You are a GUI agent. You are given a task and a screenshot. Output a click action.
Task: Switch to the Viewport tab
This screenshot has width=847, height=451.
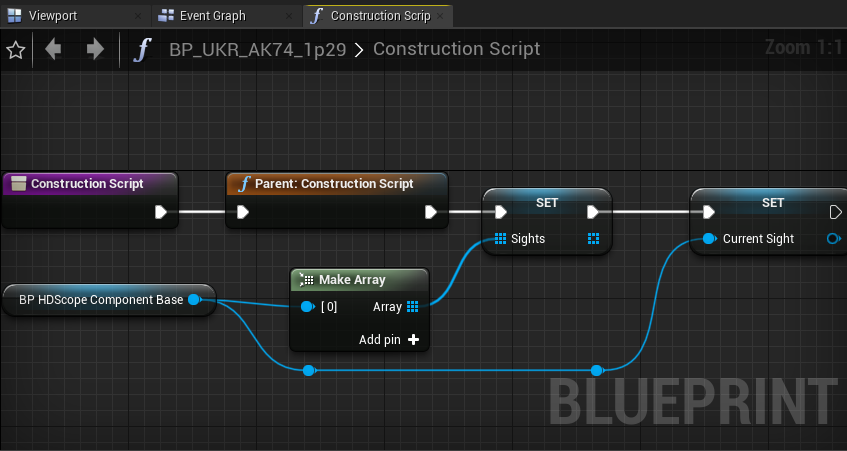pos(53,16)
